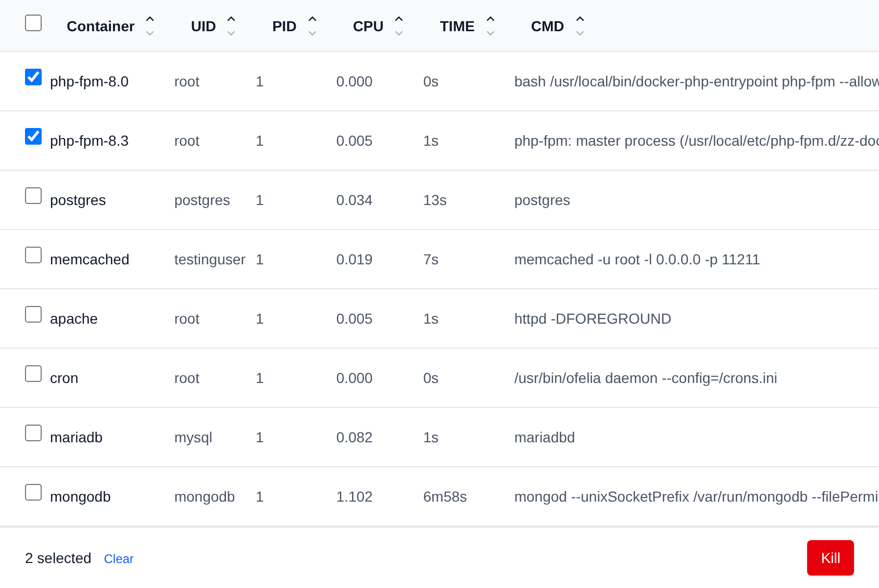Click the 2 selected count text
Image resolution: width=879 pixels, height=588 pixels.
coord(58,558)
